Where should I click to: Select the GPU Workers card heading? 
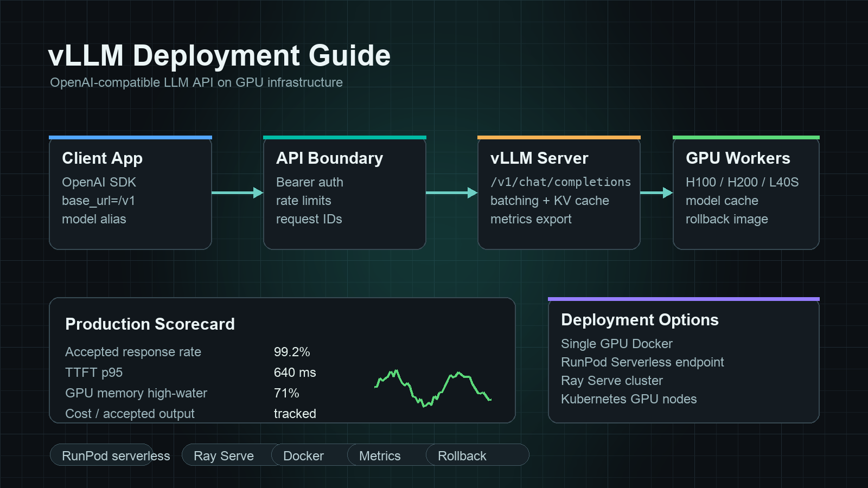[738, 158]
